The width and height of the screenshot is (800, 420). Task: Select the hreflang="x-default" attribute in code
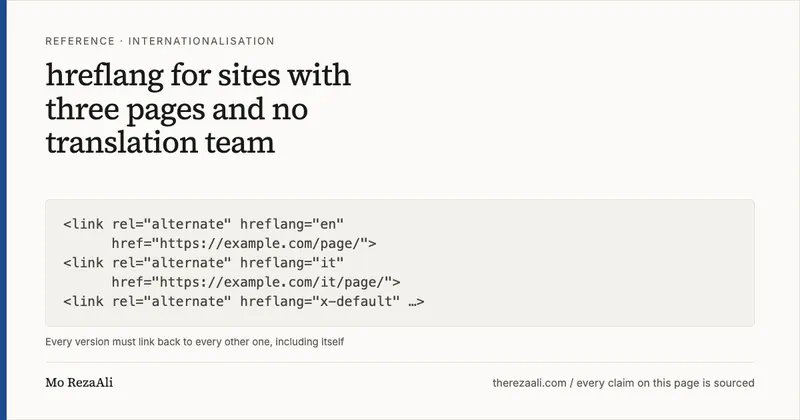coord(320,302)
